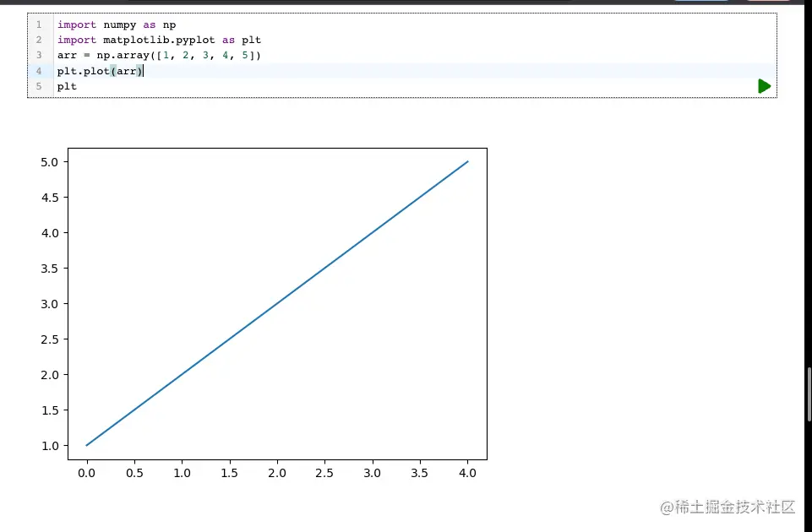Screen dimensions: 812x532
Task: Click the 'plt' text on line 5
Action: coord(67,86)
